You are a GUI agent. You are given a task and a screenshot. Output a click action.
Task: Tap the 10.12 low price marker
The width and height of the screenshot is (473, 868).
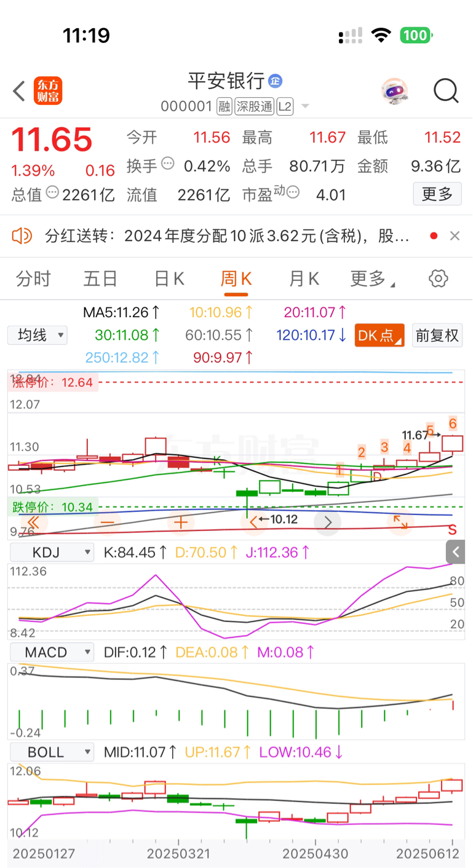(278, 519)
